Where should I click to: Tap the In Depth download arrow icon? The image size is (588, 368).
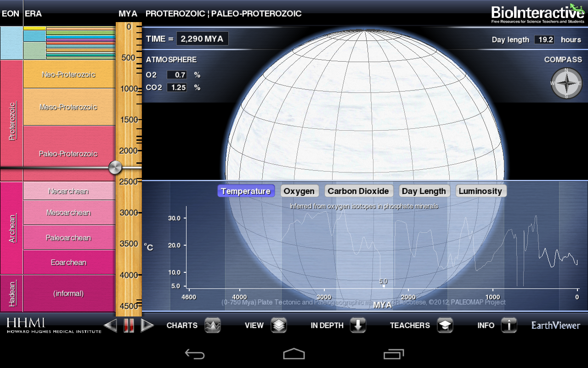358,325
